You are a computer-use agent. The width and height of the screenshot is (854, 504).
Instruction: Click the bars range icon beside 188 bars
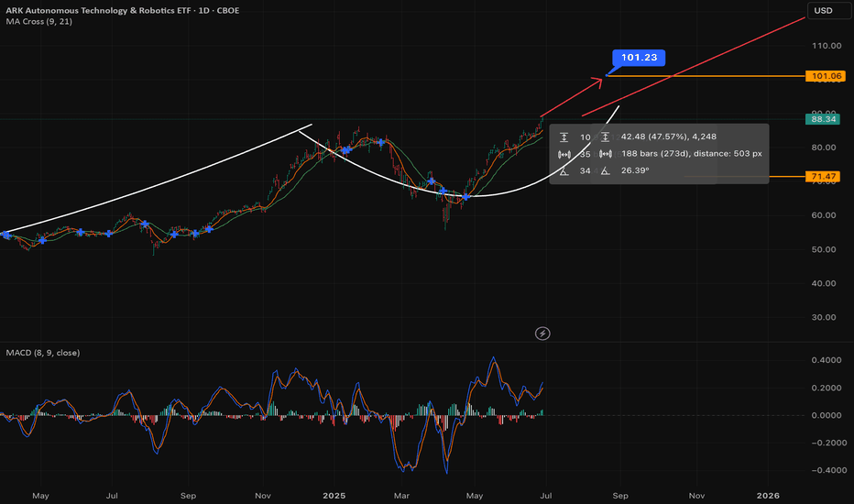[x=605, y=154]
